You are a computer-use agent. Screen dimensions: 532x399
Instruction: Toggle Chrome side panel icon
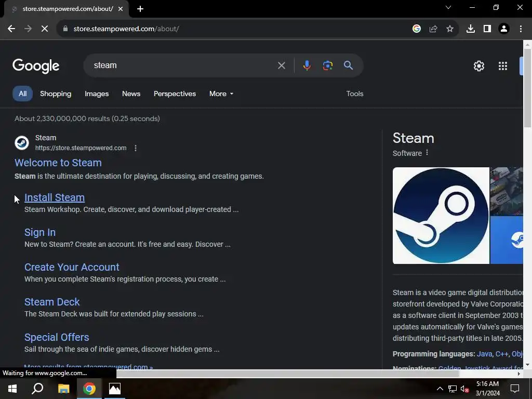[x=487, y=29]
